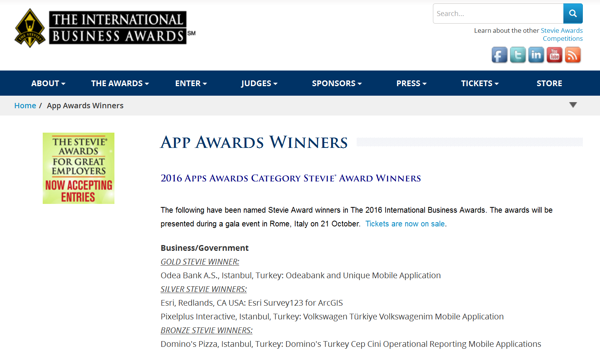Expand The Awards dropdown menu
600x364 pixels.
tap(120, 83)
